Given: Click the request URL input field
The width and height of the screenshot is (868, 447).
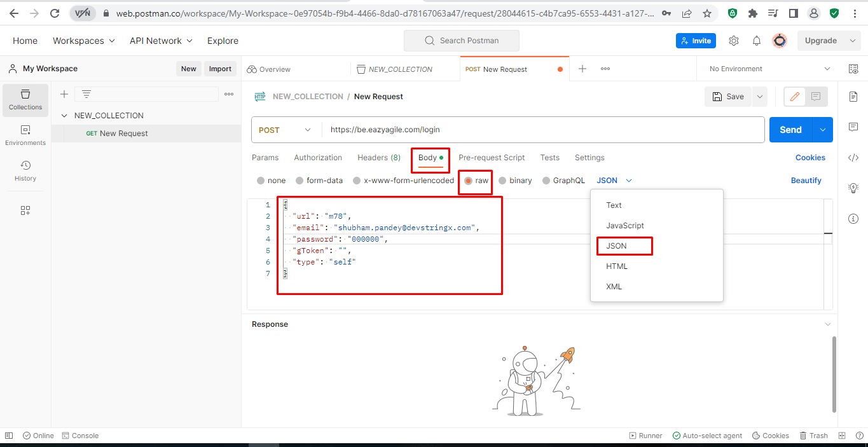Looking at the screenshot, I should pos(543,130).
